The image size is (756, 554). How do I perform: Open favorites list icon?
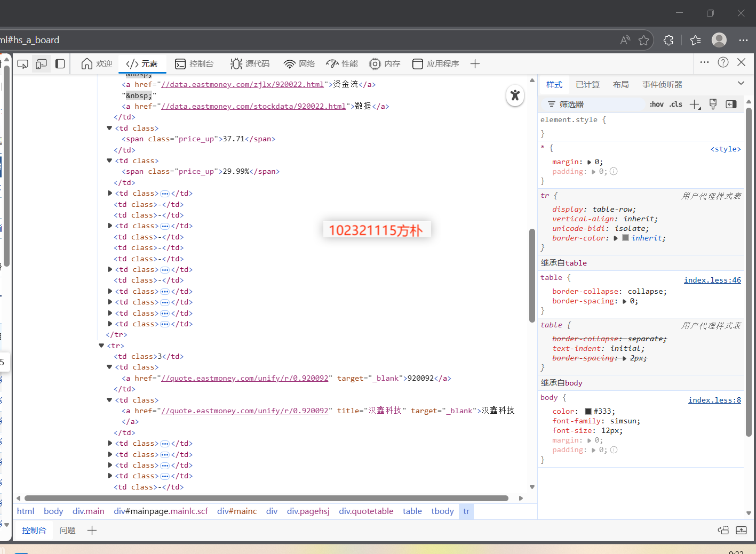(x=695, y=40)
